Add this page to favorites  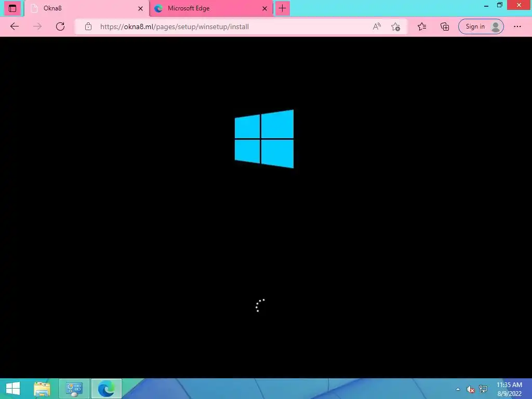click(x=395, y=26)
